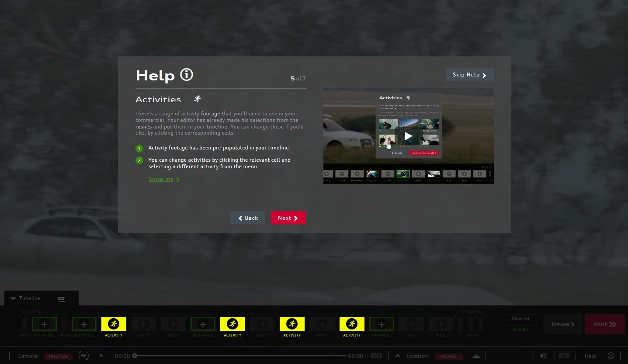Click the Help info icon in bottom bar
This screenshot has height=364, width=628.
point(611,356)
